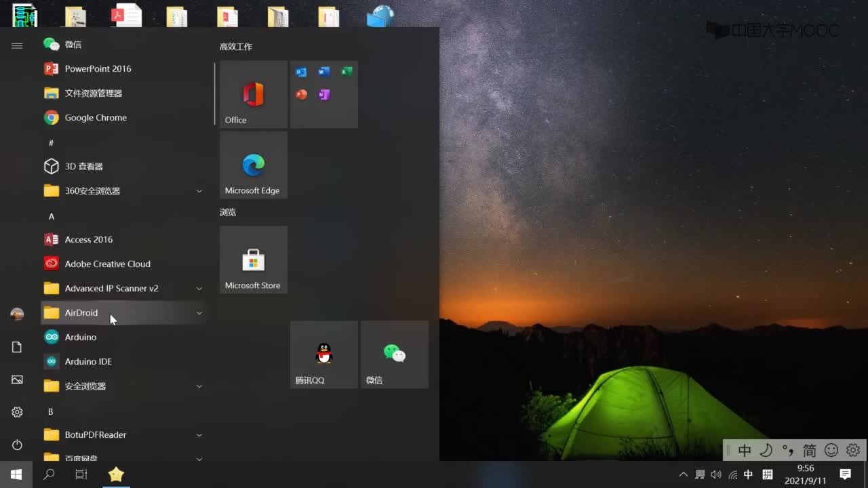The height and width of the screenshot is (488, 868).
Task: Select the 高效工作 group title
Action: pyautogui.click(x=236, y=47)
